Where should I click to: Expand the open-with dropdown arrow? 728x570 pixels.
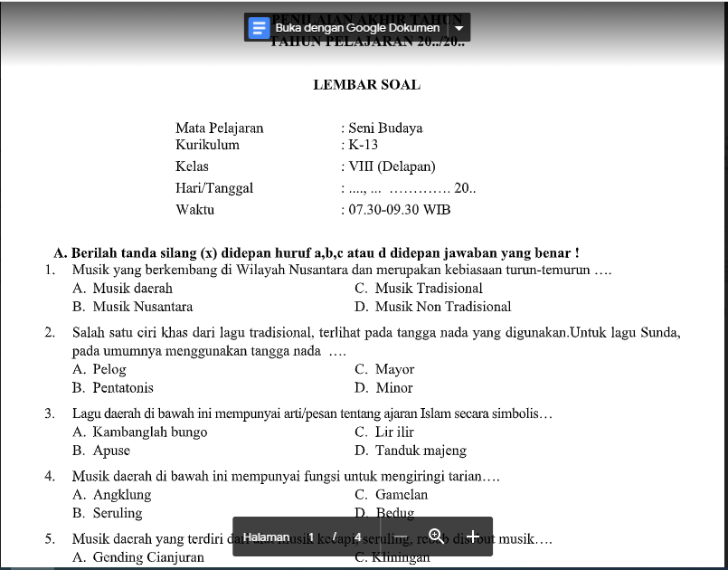(459, 28)
